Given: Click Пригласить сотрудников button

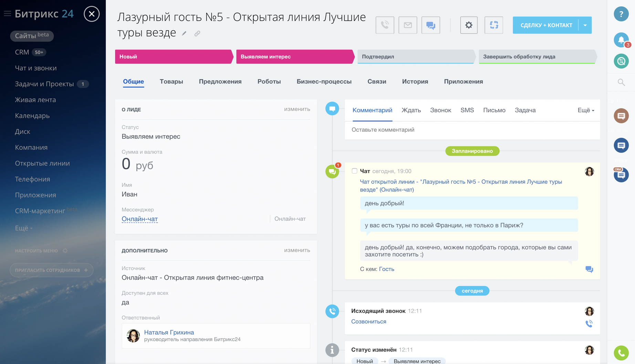Looking at the screenshot, I should [51, 270].
